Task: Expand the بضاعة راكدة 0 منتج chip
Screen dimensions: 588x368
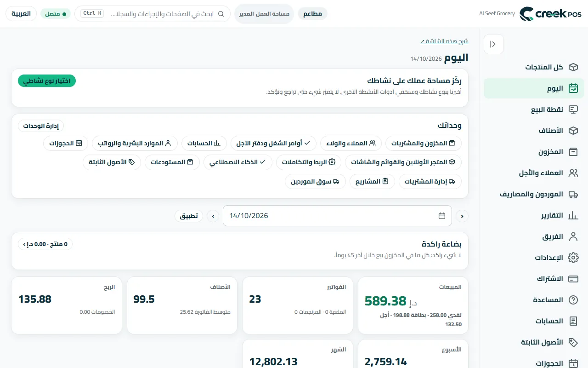Action: click(45, 244)
